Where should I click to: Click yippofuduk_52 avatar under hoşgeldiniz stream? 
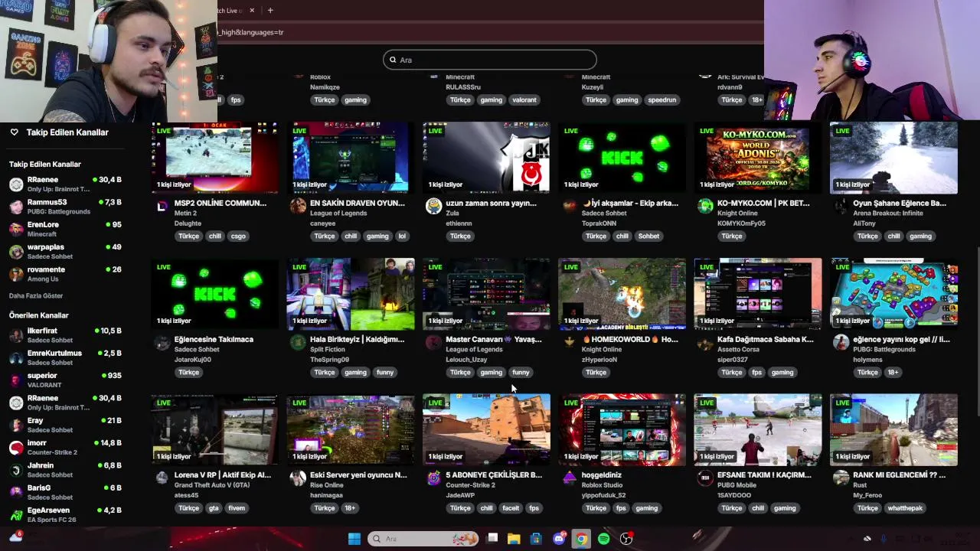click(x=570, y=478)
